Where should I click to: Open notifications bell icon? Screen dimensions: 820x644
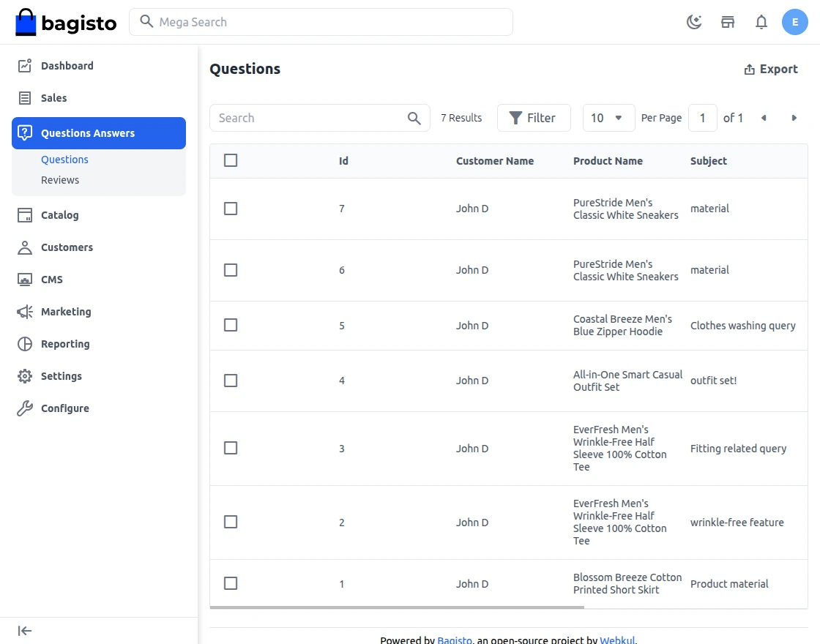(x=761, y=22)
